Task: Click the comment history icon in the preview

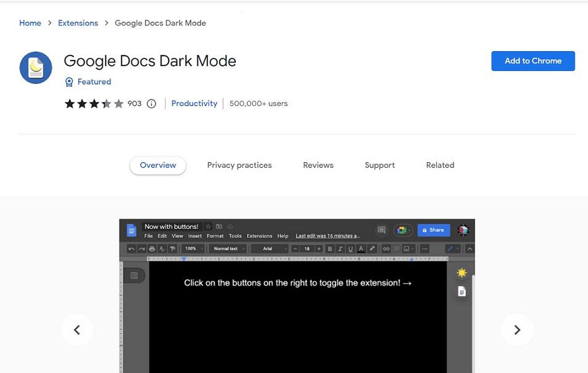Action: [381, 230]
